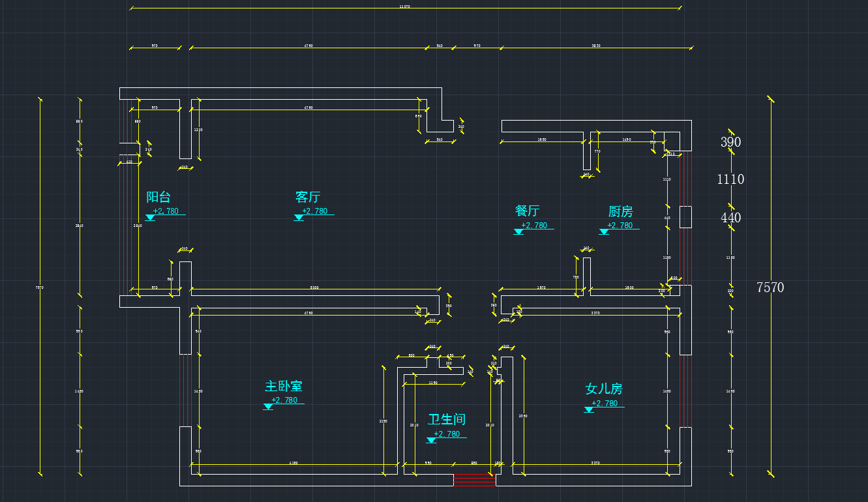The height and width of the screenshot is (502, 868).
Task: Select the 阳台 room label
Action: 158,197
